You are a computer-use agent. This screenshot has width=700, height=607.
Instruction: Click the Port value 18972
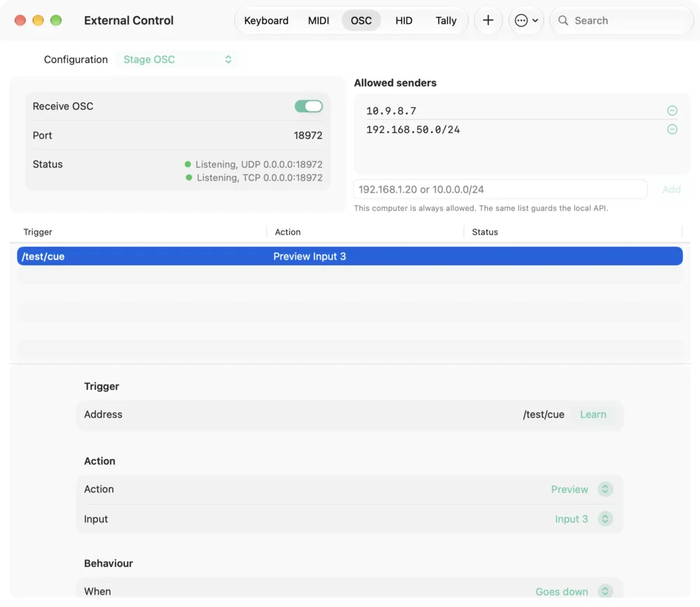307,135
